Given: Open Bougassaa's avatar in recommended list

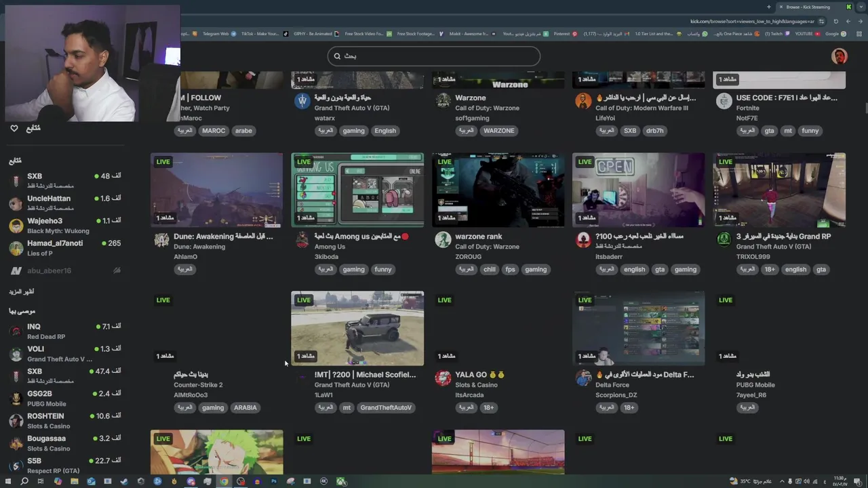Looking at the screenshot, I should point(16,443).
